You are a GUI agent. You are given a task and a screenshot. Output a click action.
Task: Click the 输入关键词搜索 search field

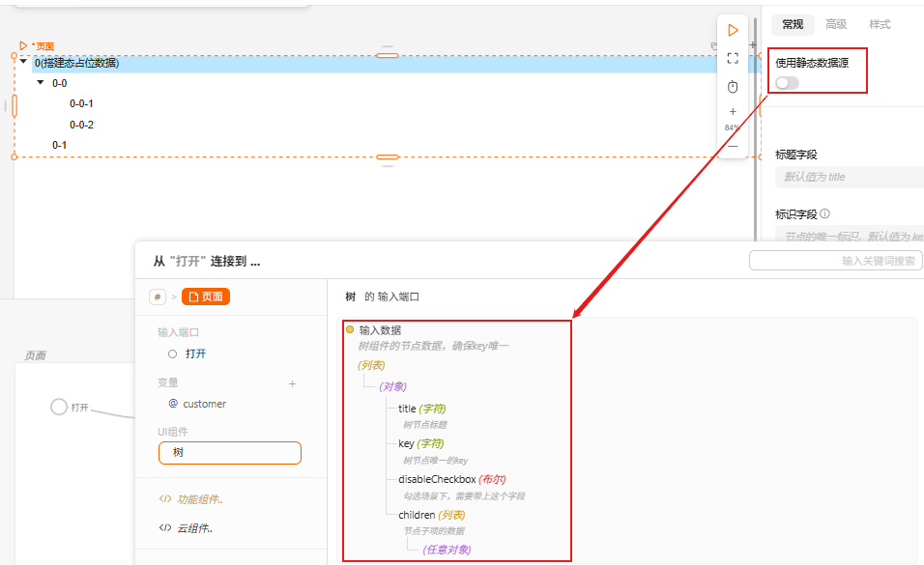[x=836, y=261]
